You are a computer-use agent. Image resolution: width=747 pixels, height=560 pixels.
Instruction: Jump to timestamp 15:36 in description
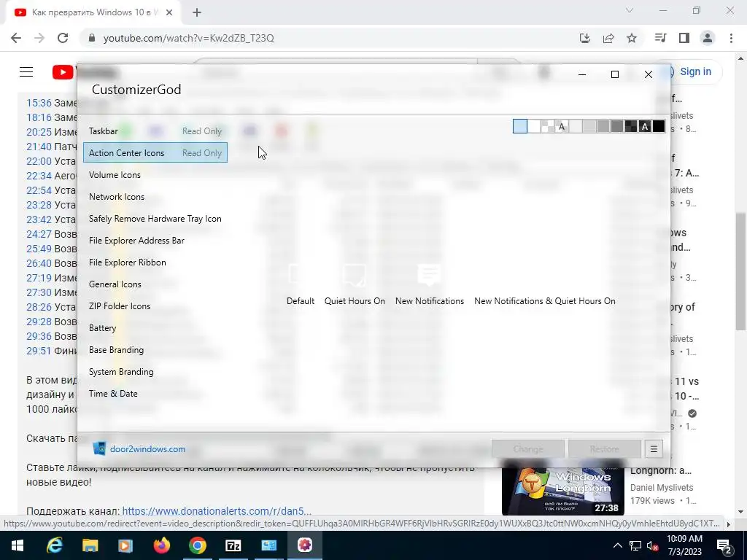point(39,103)
